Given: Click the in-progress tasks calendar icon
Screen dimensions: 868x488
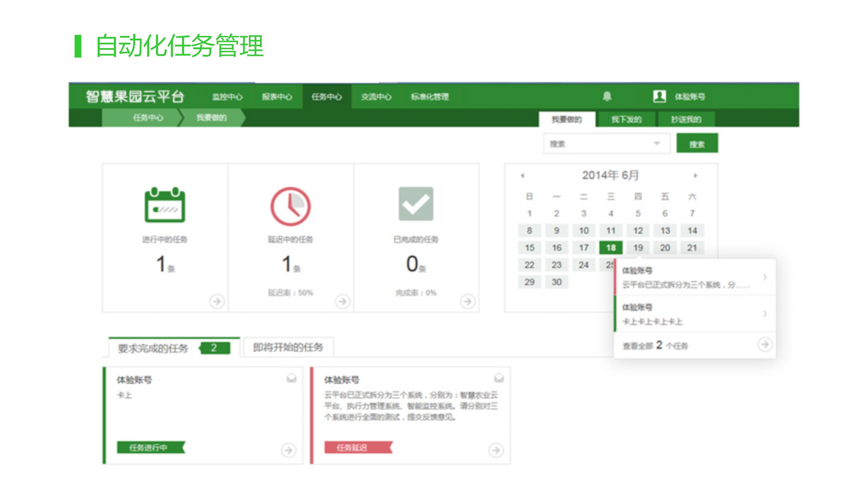Looking at the screenshot, I should (165, 205).
